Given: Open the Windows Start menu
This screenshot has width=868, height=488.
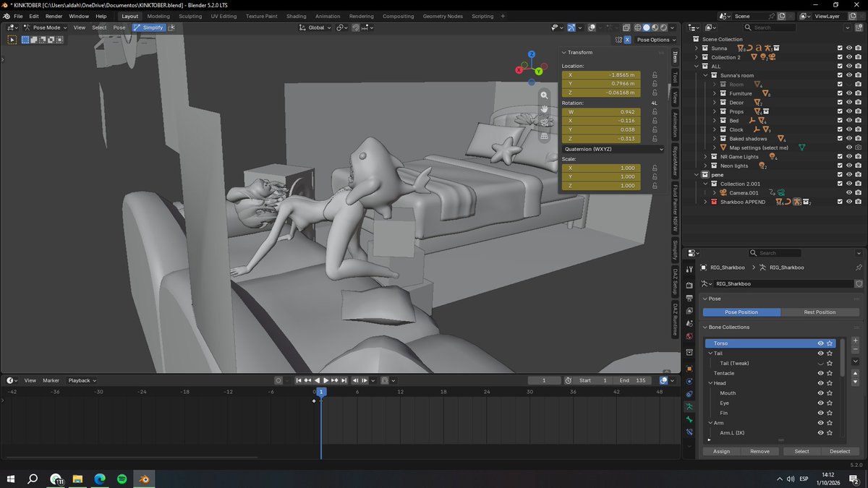Looking at the screenshot, I should pos(11,479).
